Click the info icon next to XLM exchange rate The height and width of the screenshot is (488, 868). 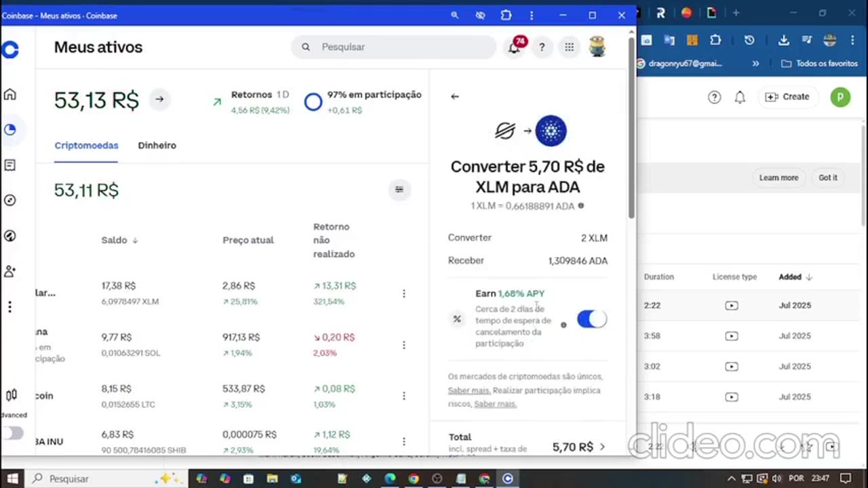click(581, 205)
